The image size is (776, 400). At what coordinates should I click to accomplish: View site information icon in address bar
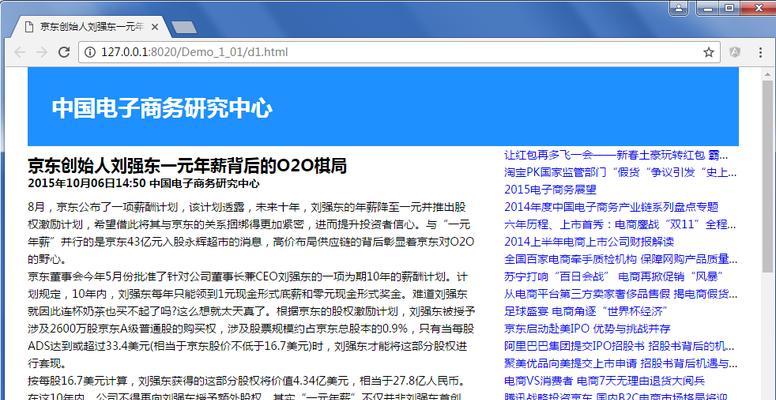click(x=90, y=52)
